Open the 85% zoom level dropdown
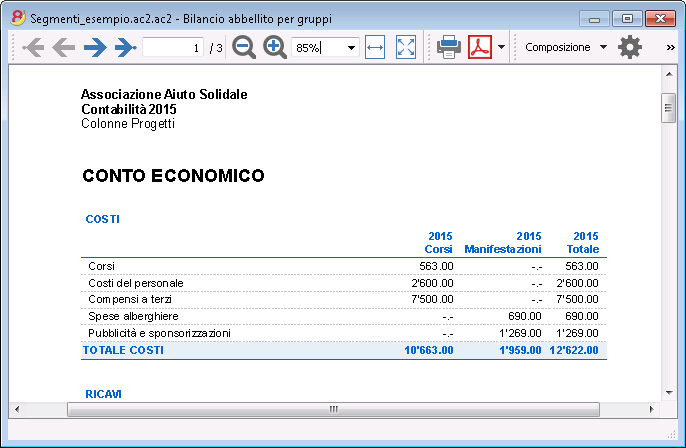Image resolution: width=686 pixels, height=448 pixels. pos(351,47)
